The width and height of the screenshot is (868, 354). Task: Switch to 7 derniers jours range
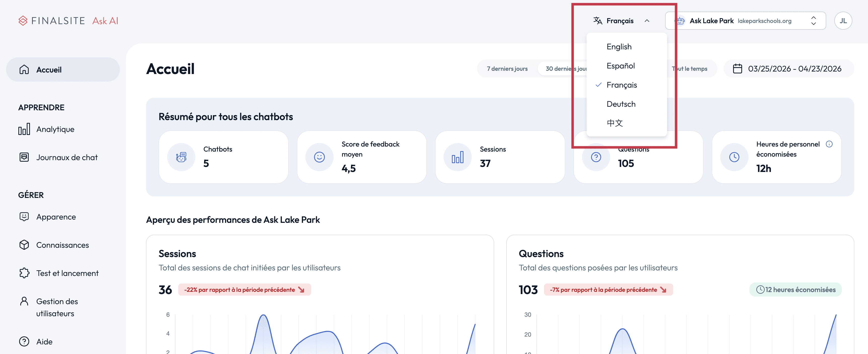(507, 69)
